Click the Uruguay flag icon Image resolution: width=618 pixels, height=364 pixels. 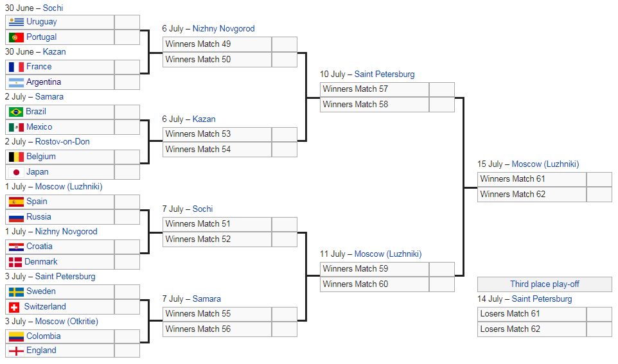[17, 22]
